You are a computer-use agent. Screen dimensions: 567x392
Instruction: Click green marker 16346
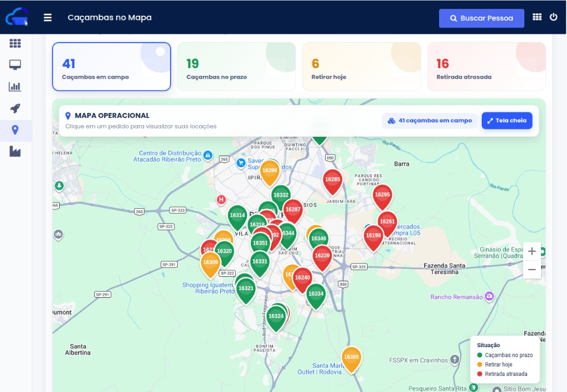[x=318, y=239]
